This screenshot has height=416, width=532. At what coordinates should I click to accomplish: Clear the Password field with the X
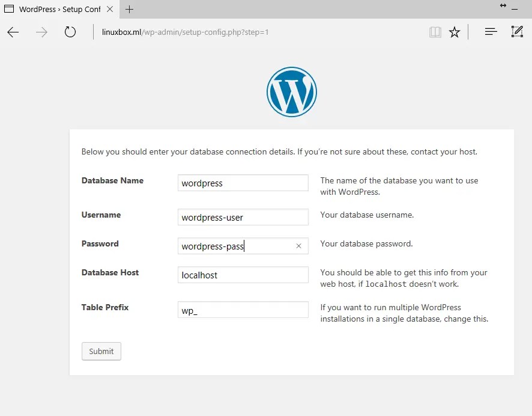298,246
